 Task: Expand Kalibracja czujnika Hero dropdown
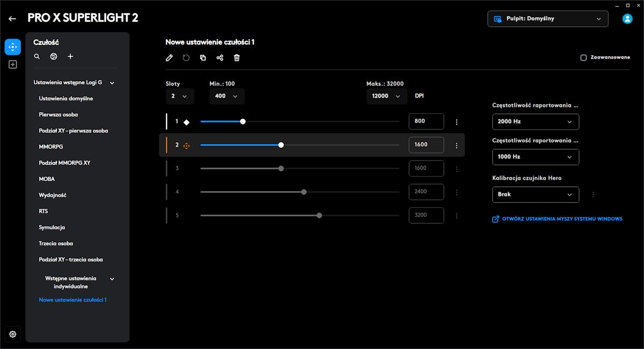tap(535, 194)
